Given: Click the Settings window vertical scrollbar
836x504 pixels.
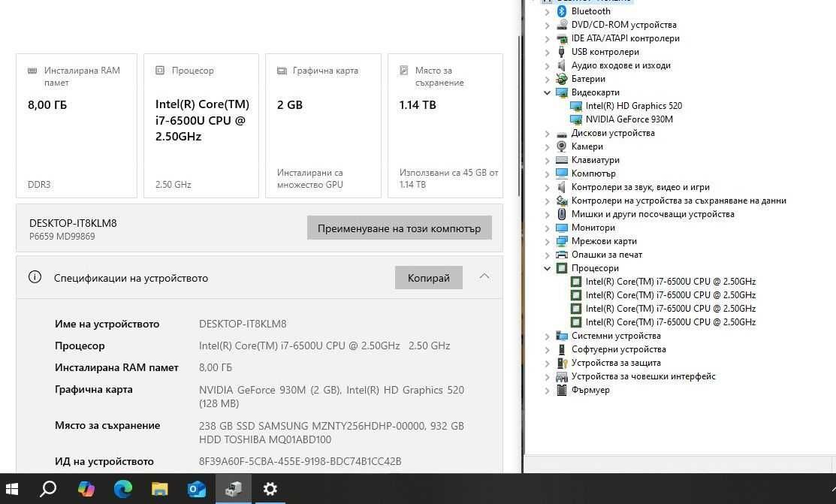Looking at the screenshot, I should (x=519, y=116).
